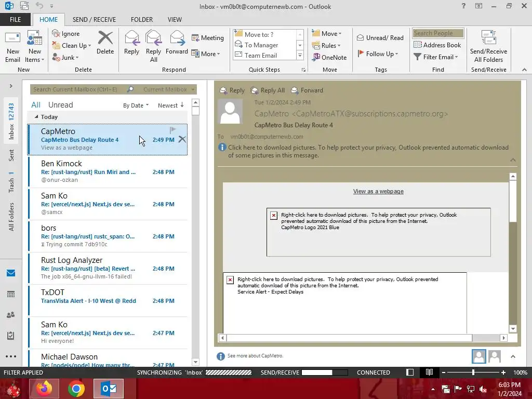Image resolution: width=532 pixels, height=399 pixels.
Task: Switch to Mail view
Action: 11,273
